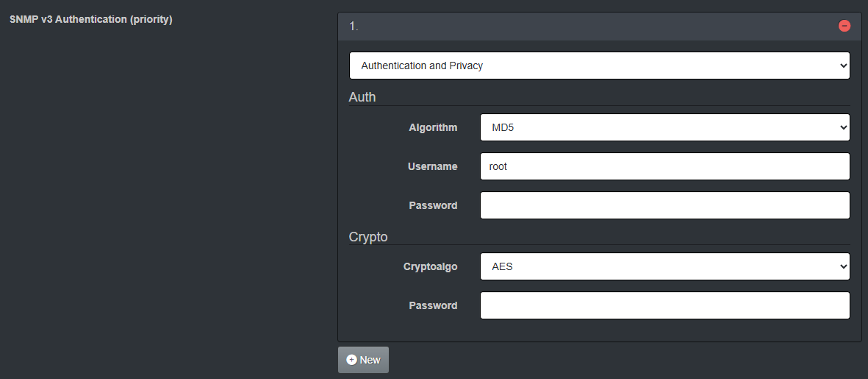Open the Authentication and Privacy security level dropdown
This screenshot has width=868, height=379.
click(x=600, y=65)
